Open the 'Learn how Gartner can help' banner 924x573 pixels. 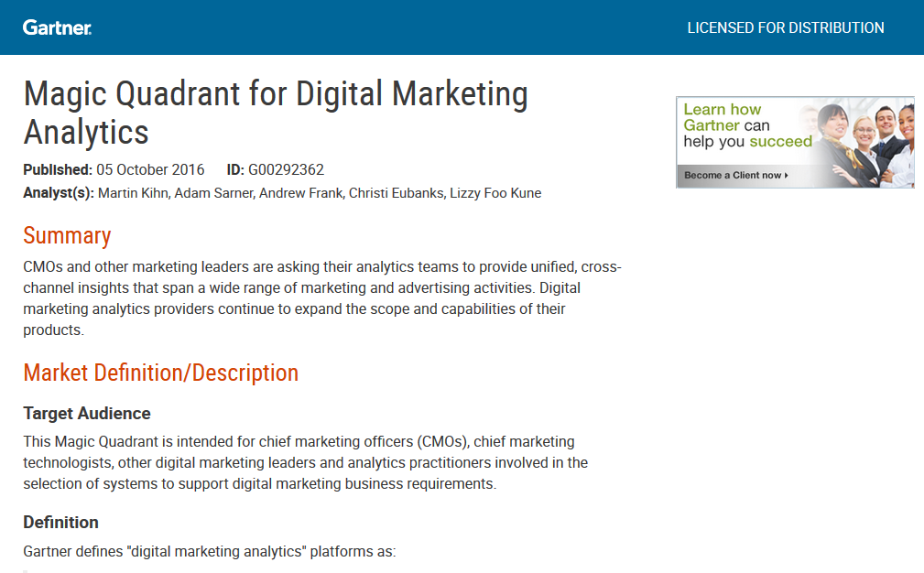(795, 142)
